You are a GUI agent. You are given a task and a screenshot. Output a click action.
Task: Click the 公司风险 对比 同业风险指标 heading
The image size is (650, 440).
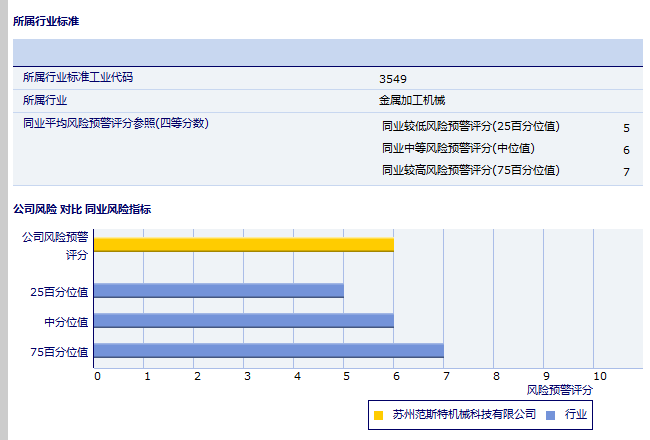point(82,209)
